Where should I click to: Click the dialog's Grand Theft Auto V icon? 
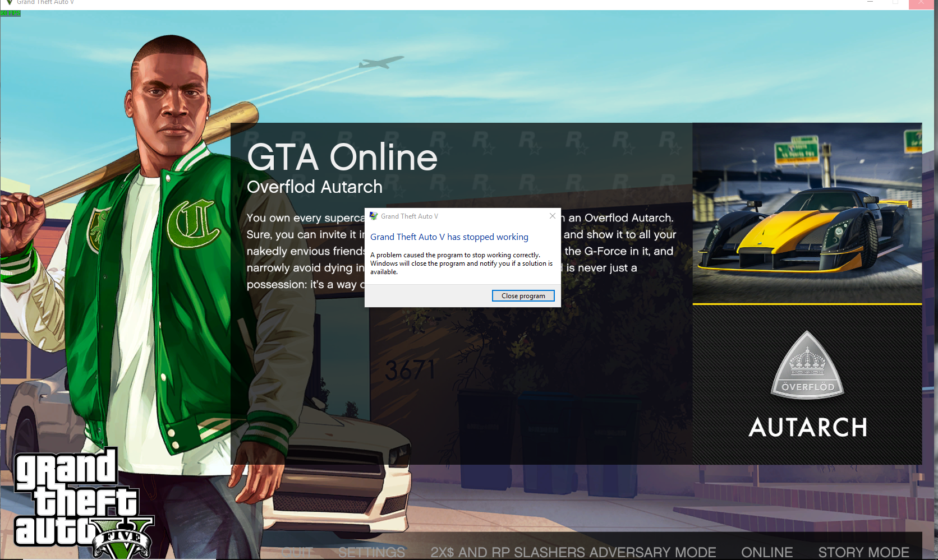point(374,216)
